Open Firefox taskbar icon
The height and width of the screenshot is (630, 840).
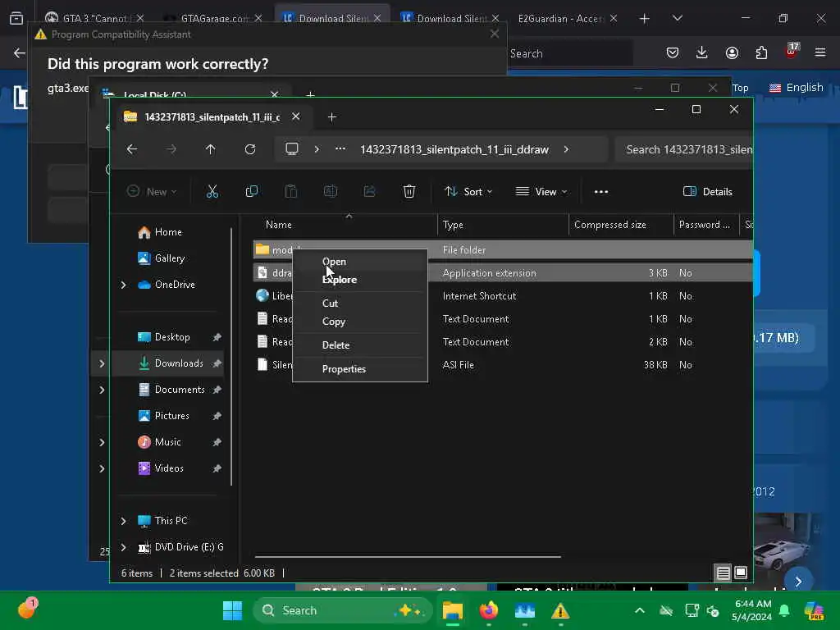tap(489, 610)
